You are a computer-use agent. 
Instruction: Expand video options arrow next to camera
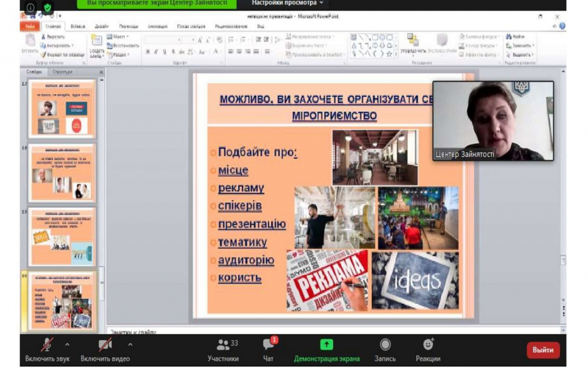pyautogui.click(x=130, y=344)
